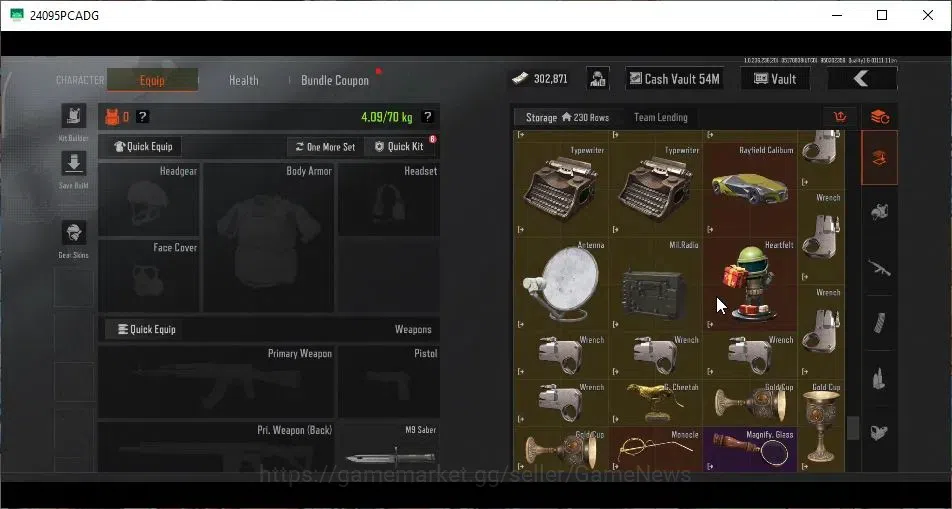The height and width of the screenshot is (509, 952).
Task: Click the top Quick Equip button
Action: (x=144, y=146)
